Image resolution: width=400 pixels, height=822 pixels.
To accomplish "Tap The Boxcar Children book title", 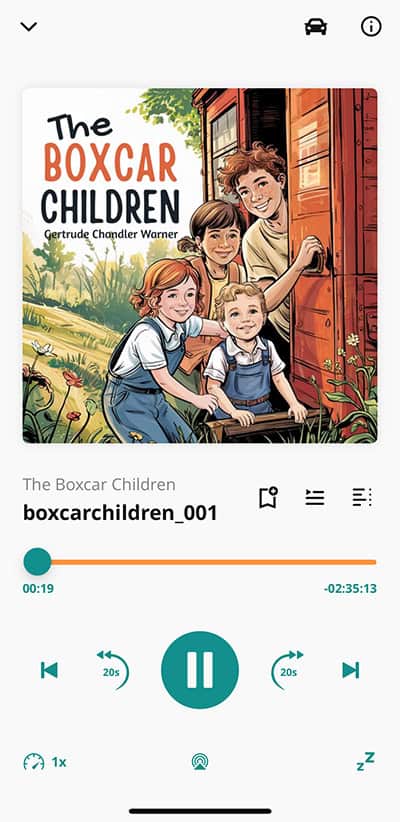I will tap(99, 484).
